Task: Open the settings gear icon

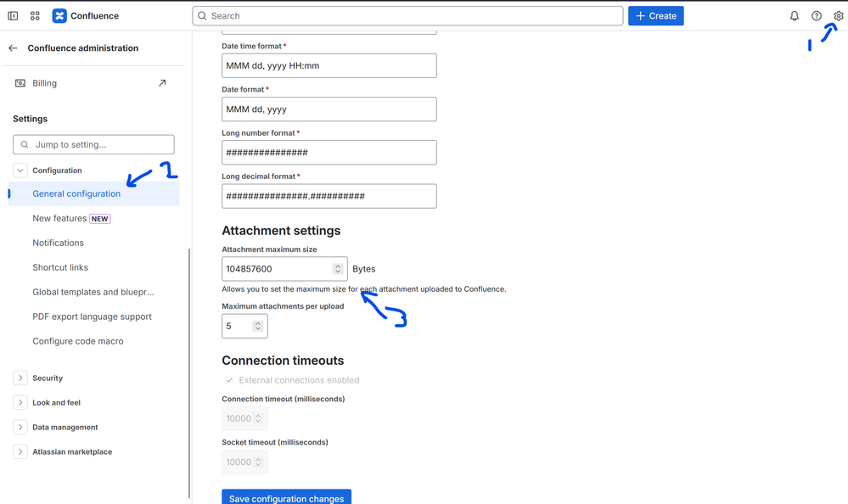Action: 839,15
